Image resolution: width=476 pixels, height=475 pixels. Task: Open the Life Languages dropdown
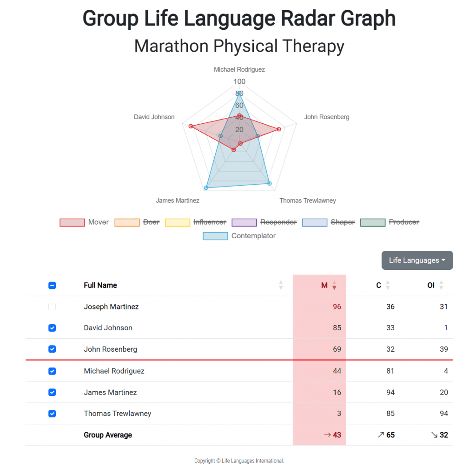tap(417, 260)
